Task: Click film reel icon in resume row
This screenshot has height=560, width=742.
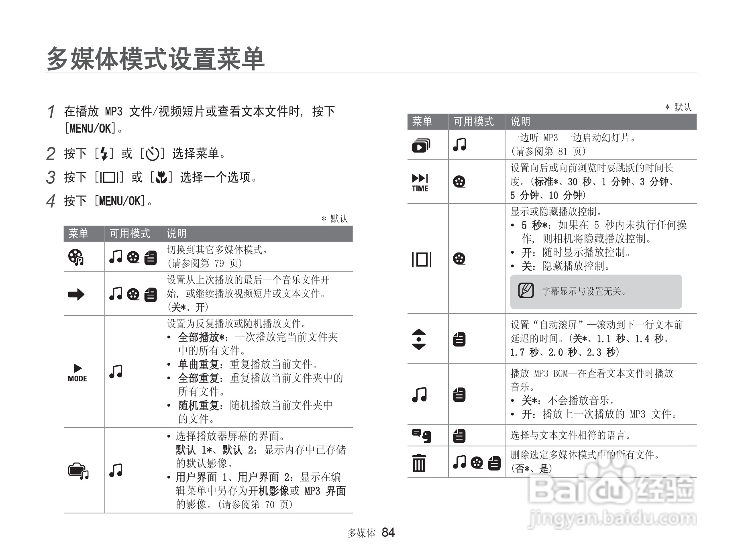Action: coord(133,295)
